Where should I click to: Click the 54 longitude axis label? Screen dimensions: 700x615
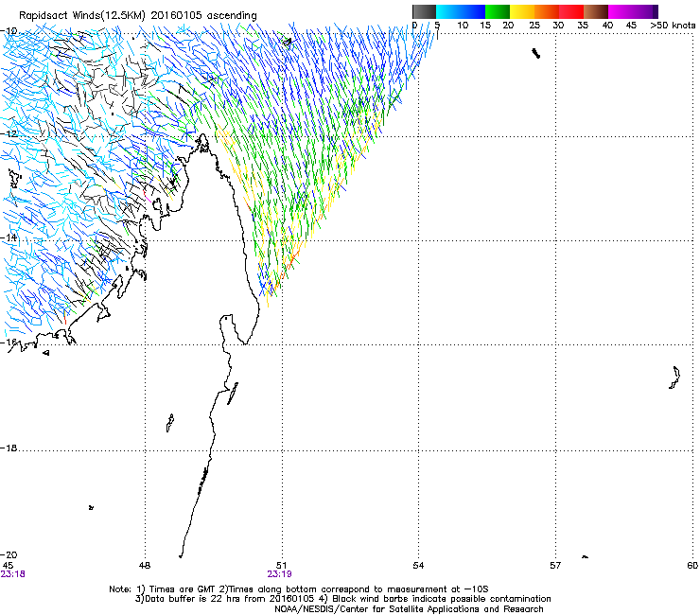[418, 566]
